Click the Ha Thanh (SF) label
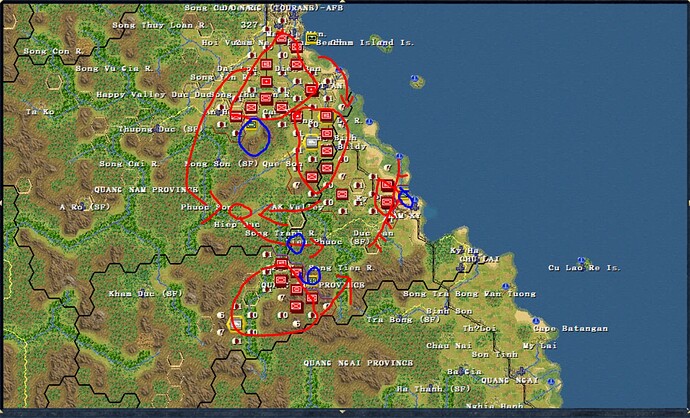This screenshot has width=690, height=418. [x=433, y=389]
